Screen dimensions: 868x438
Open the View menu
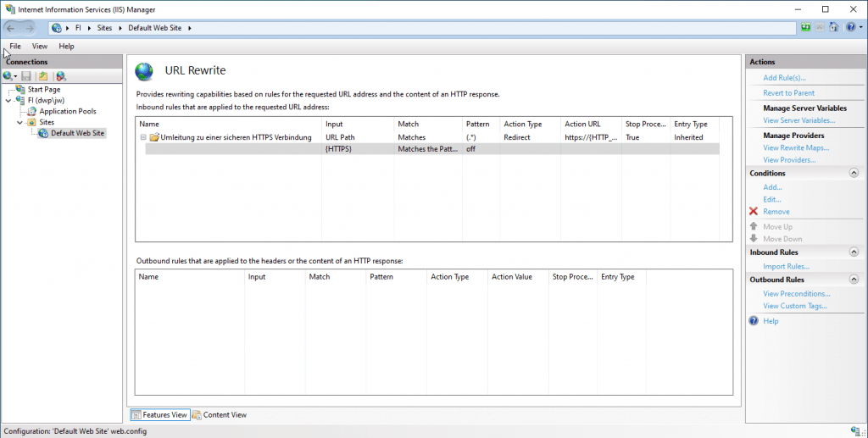click(x=39, y=47)
